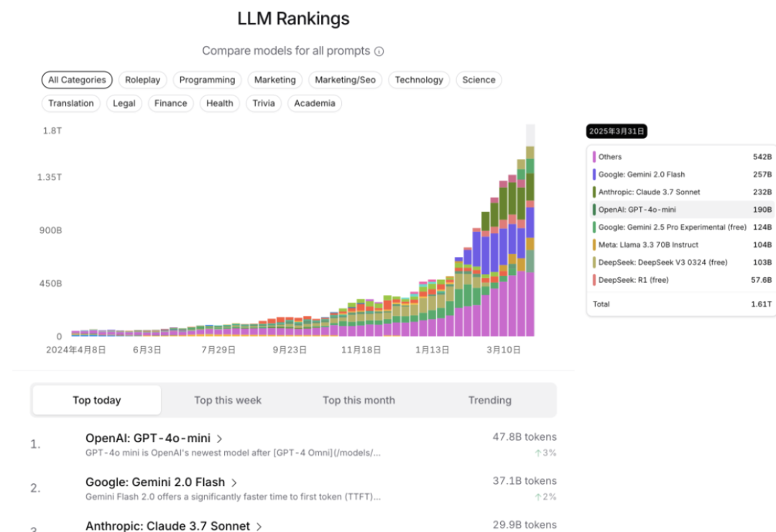Click the chevron next to GPT-4o-mini title
Screen dimensions: 776x532
click(220, 439)
